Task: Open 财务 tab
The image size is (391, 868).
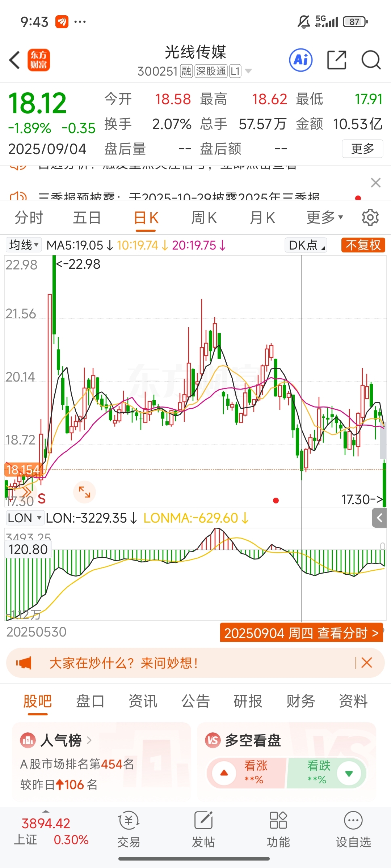Action: [301, 701]
